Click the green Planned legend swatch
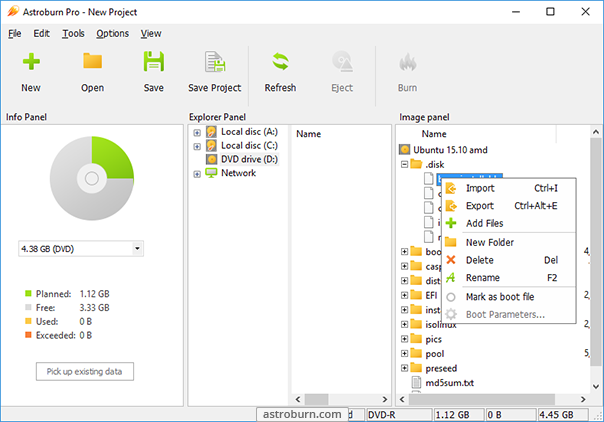604x422 pixels. (28, 293)
